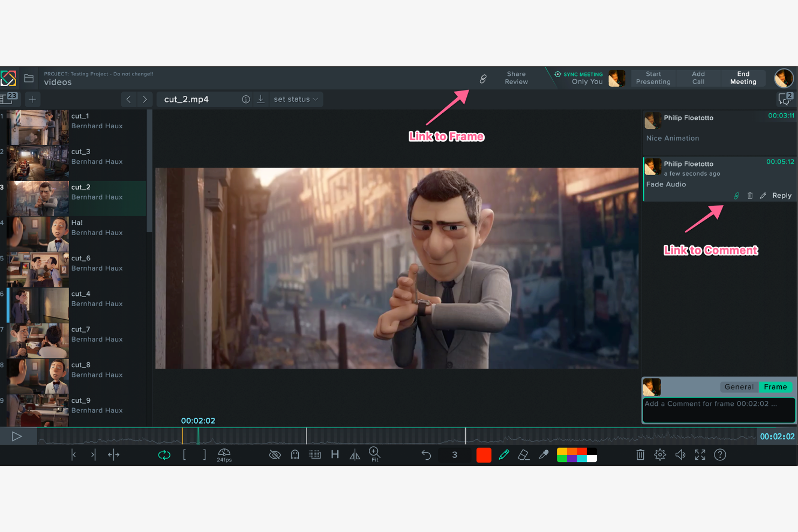Select the red color swatch
798x532 pixels.
pos(483,454)
